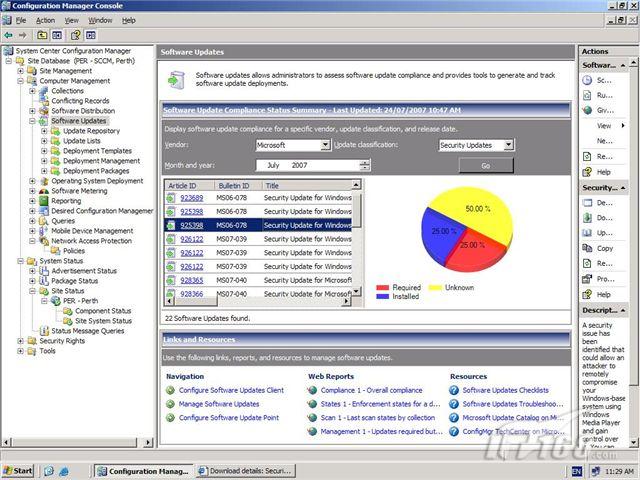This screenshot has height=480, width=640.
Task: Click the EN language indicator in system tray
Action: click(576, 471)
